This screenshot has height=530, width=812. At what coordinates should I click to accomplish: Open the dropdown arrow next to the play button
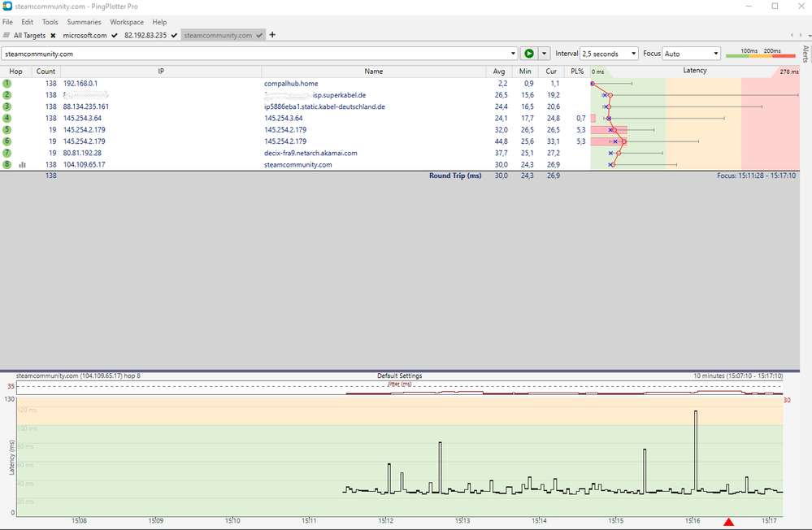click(x=545, y=53)
